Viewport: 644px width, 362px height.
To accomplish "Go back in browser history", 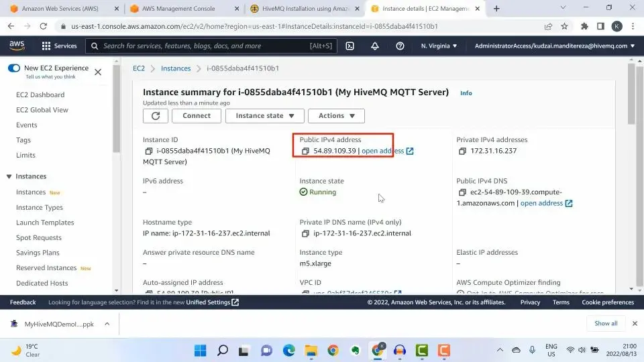I will tap(11, 26).
